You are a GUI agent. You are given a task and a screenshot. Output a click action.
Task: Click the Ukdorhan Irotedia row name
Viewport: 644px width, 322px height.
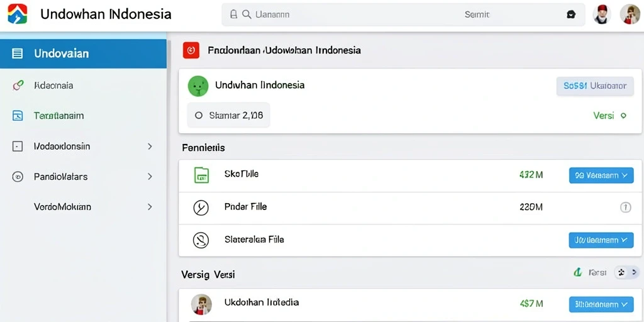click(x=262, y=303)
